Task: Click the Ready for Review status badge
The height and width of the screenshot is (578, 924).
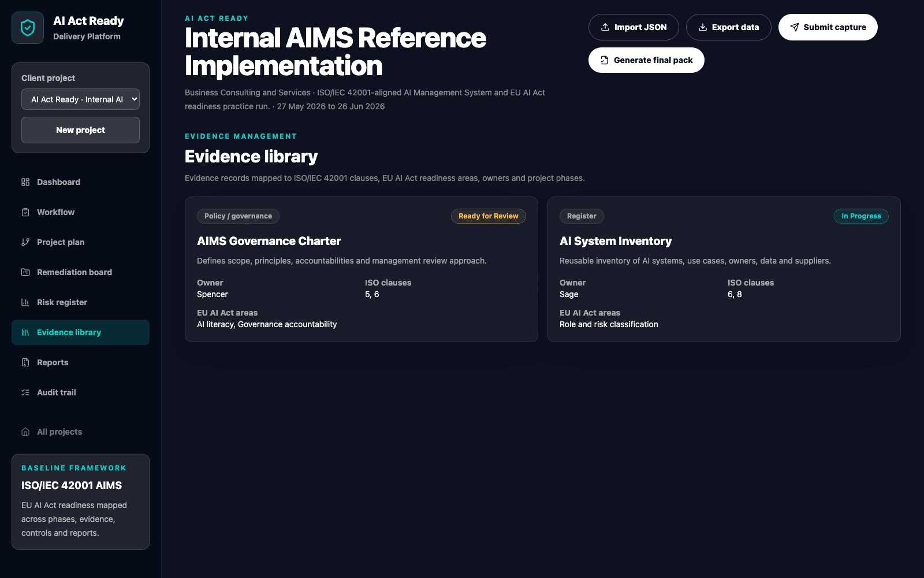Action: 489,216
